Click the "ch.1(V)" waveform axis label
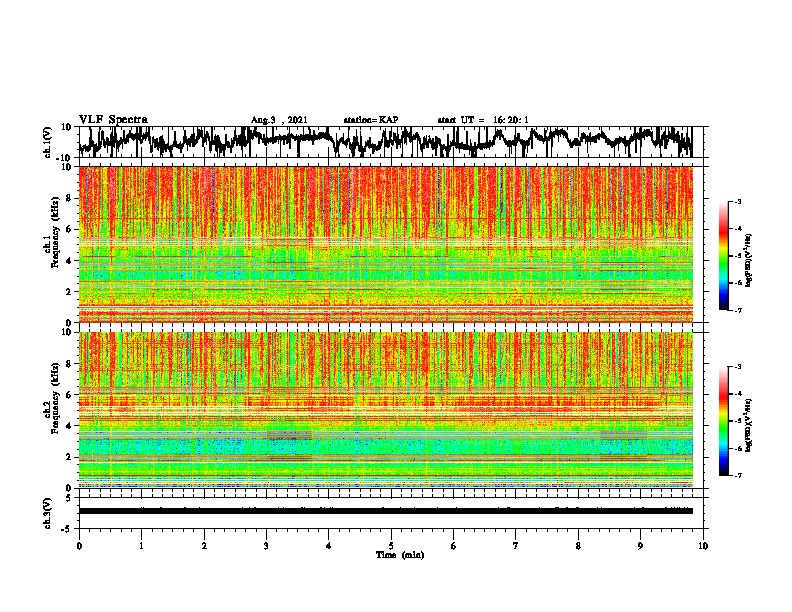Image resolution: width=792 pixels, height=612 pixels. [48, 142]
